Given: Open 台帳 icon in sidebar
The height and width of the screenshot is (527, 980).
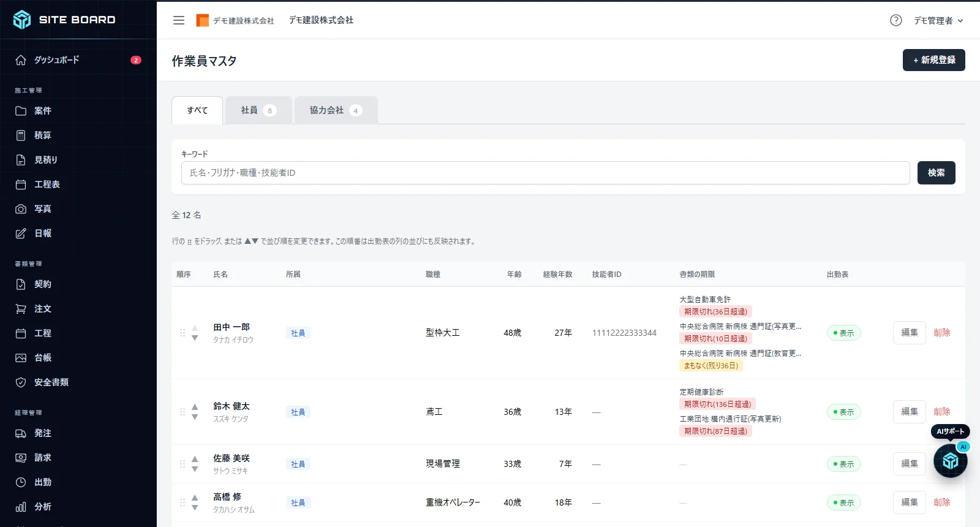Looking at the screenshot, I should click(x=21, y=358).
